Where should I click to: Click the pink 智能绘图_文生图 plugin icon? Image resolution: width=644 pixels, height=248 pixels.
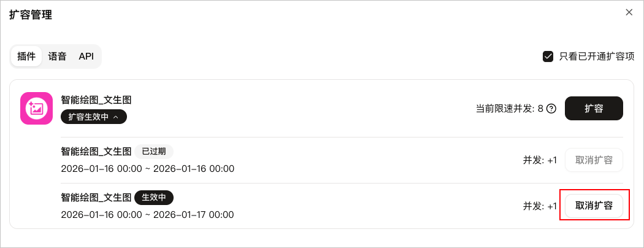[x=36, y=108]
